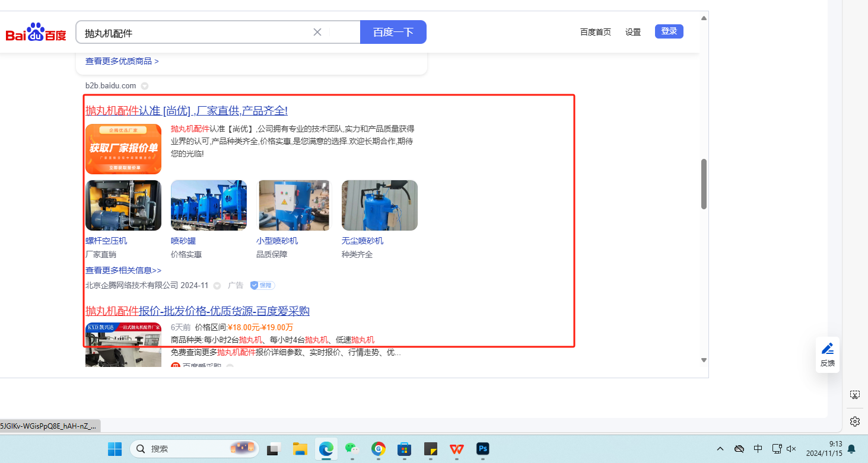The image size is (868, 463).
Task: Toggle the muted volume speaker icon
Action: tap(791, 449)
